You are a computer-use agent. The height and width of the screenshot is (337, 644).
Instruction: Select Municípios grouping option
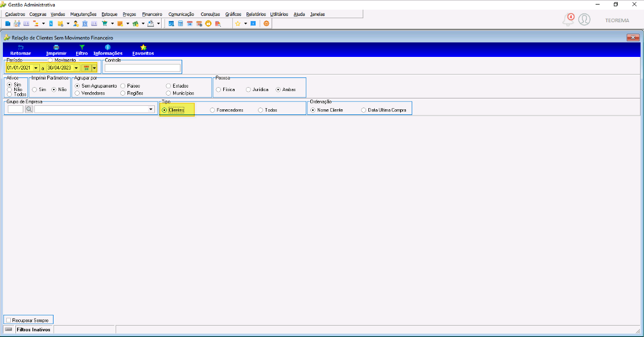(x=169, y=93)
